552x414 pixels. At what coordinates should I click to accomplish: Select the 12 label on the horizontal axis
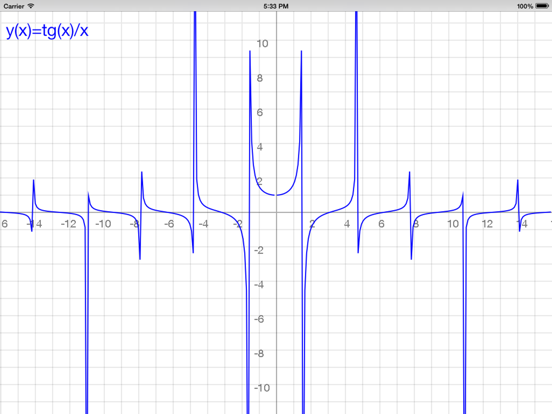point(487,224)
